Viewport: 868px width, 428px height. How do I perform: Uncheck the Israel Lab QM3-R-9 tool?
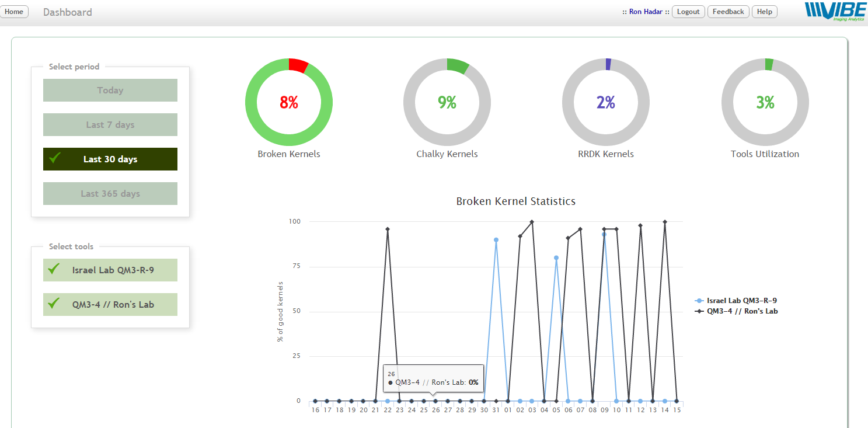[x=110, y=270]
